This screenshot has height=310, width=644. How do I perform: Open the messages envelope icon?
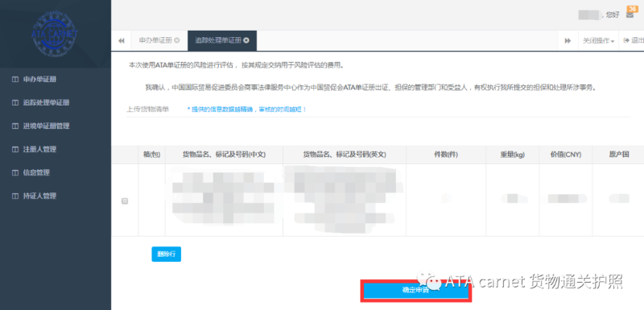coord(630,14)
